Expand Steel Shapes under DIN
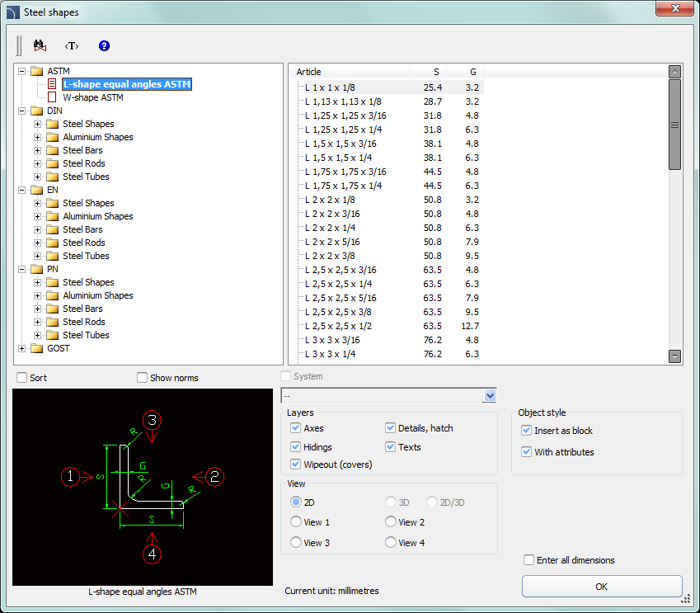The image size is (700, 613). (x=37, y=124)
